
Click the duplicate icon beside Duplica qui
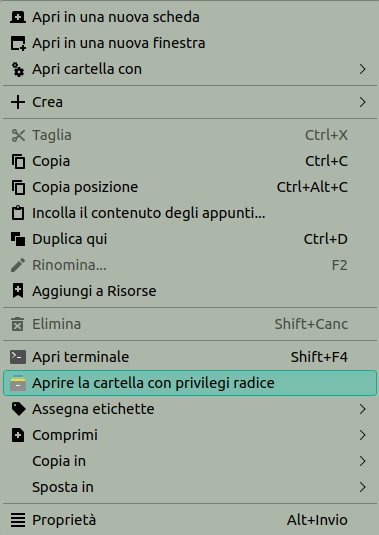click(x=18, y=239)
